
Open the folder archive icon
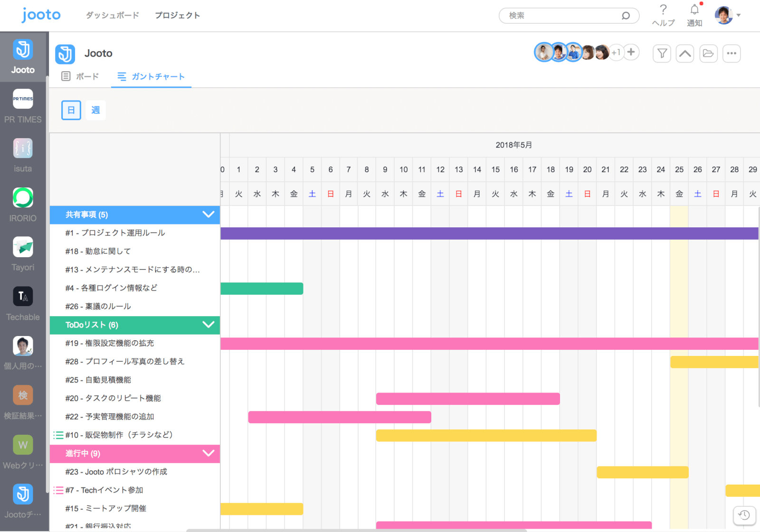pyautogui.click(x=708, y=53)
